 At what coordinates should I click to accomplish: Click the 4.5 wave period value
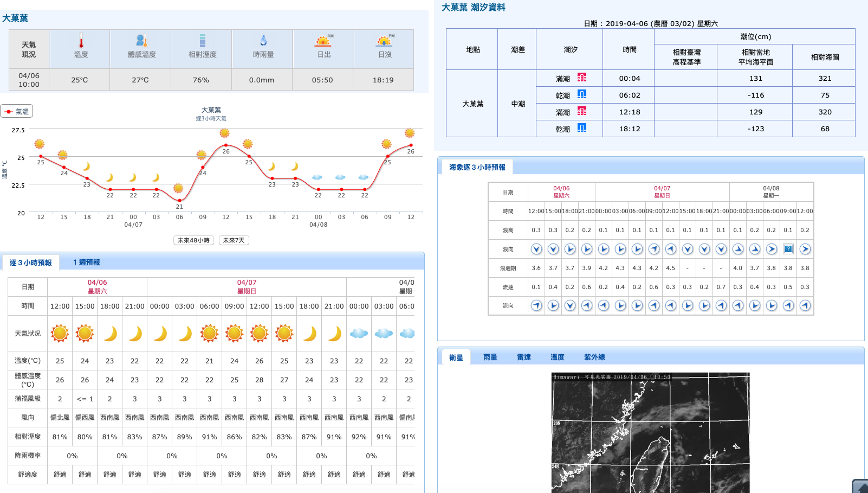[671, 268]
